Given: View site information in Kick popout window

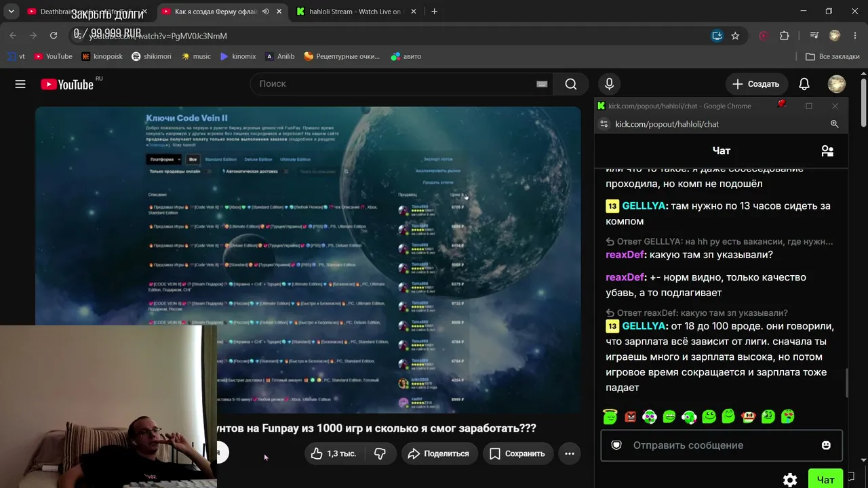Looking at the screenshot, I should (604, 124).
